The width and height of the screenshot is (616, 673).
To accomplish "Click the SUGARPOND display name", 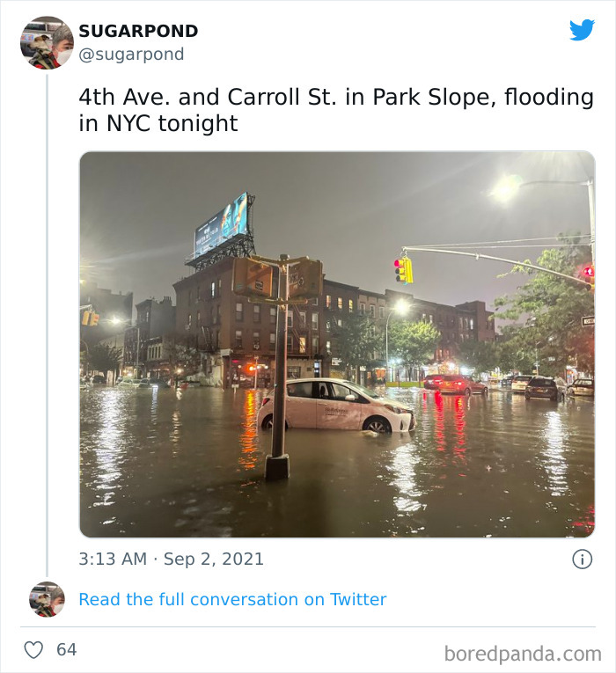I will point(138,31).
